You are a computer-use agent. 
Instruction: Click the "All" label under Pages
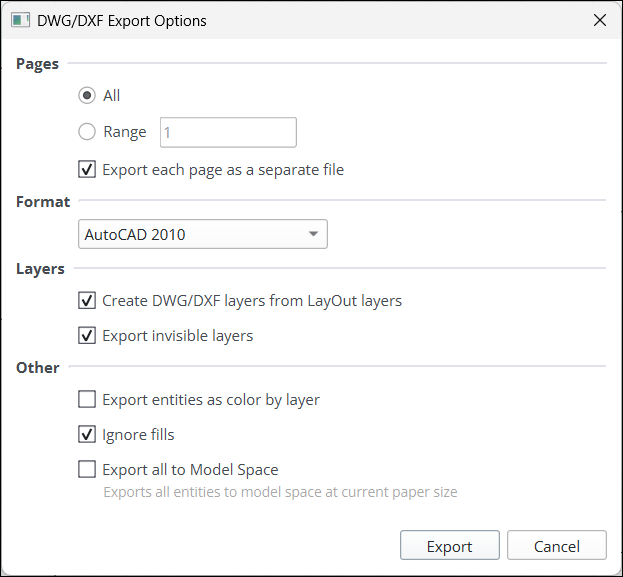pos(111,96)
